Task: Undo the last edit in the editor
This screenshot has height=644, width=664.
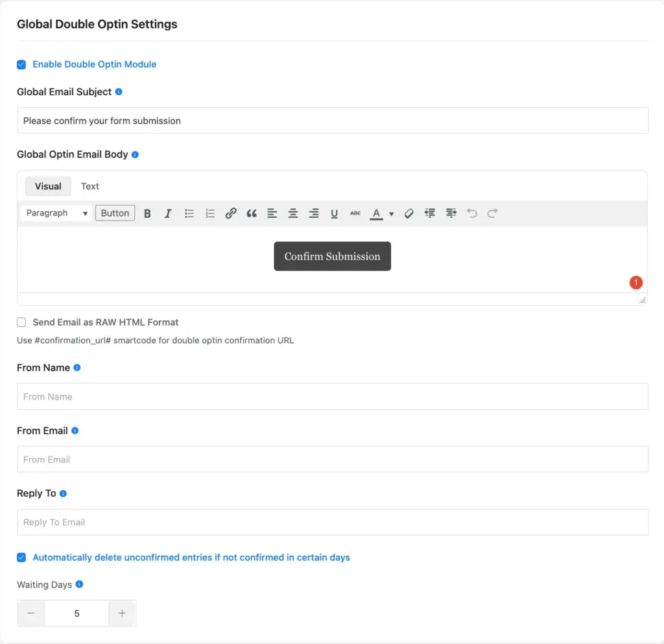Action: (471, 213)
